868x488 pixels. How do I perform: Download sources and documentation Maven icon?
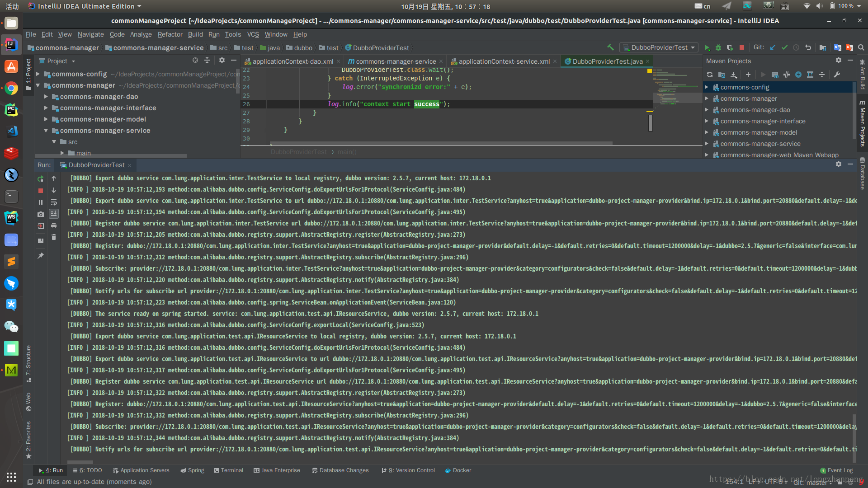(x=733, y=75)
